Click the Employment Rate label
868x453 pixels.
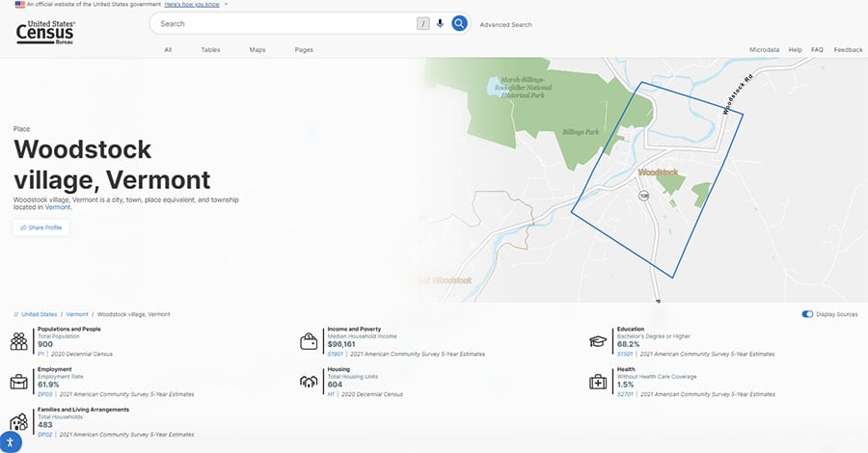click(x=61, y=377)
